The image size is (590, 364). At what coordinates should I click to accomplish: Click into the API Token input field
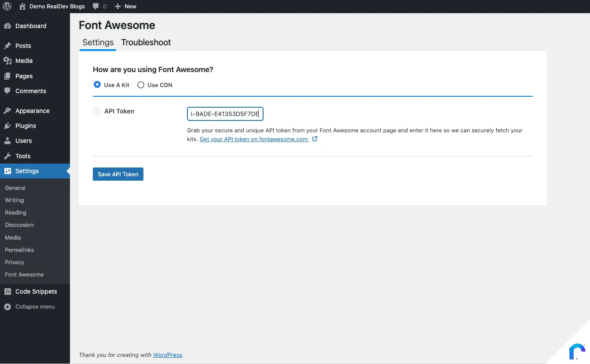click(225, 114)
